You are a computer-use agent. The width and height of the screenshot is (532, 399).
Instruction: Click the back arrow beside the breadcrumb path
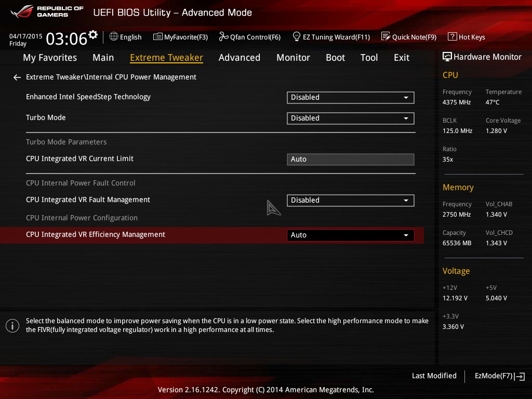coord(17,78)
